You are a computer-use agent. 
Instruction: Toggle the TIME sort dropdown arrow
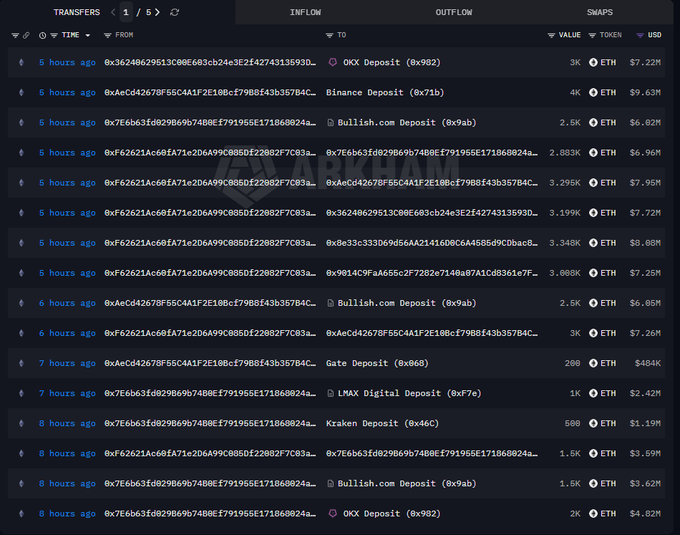pos(88,36)
